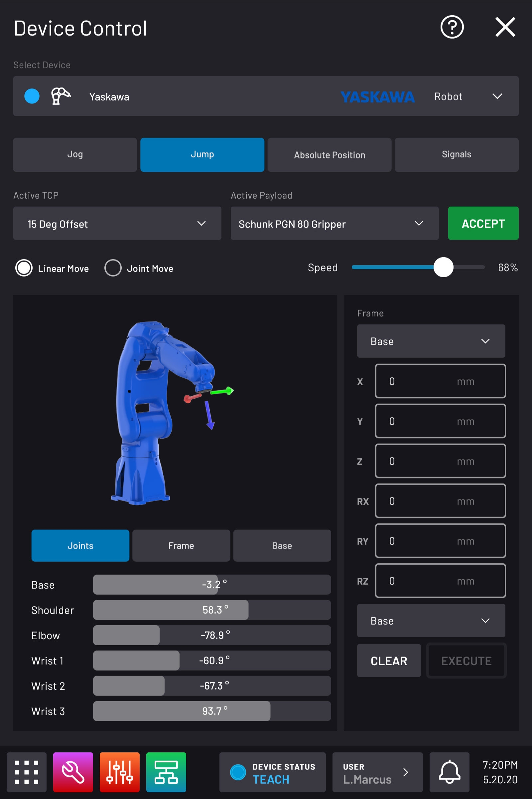Viewport: 532px width, 799px height.
Task: Select the Linear Move radio button
Action: (x=24, y=268)
